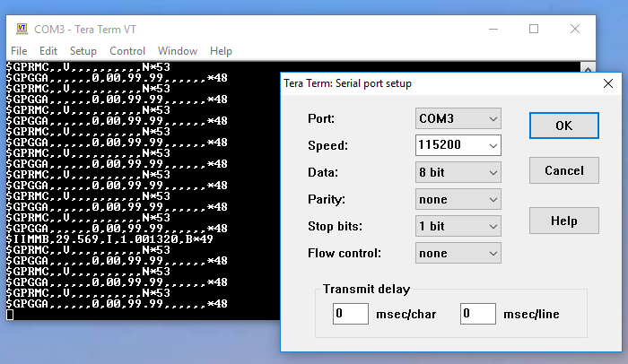Click the $IIMMB,29.569 line in terminal
The height and width of the screenshot is (364, 628).
pyautogui.click(x=109, y=239)
